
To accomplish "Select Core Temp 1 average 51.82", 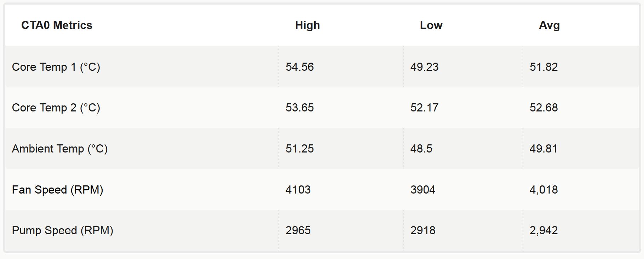I will [544, 67].
